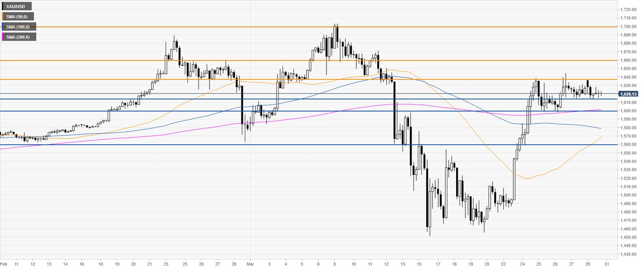Click the Mar label on date axis
The width and height of the screenshot is (644, 269).
249,265
